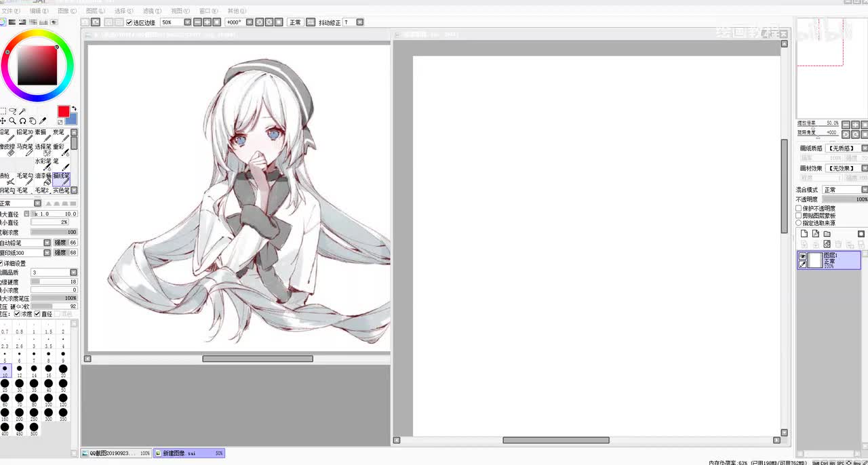Screen dimensions: 868x465
Task: Enable 保护不透明度 preserve opacity
Action: click(799, 208)
